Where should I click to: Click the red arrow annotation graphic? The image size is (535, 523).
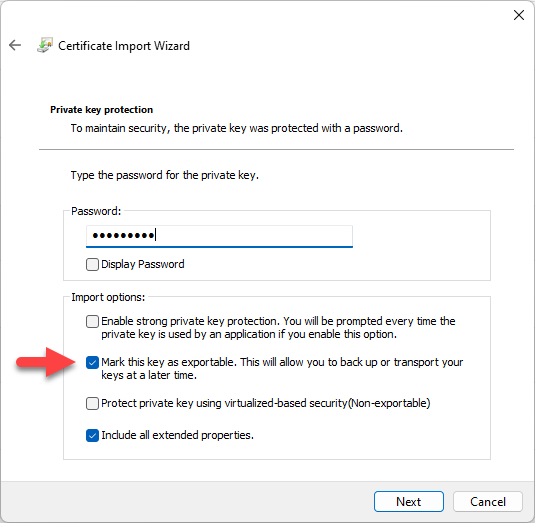tap(46, 362)
